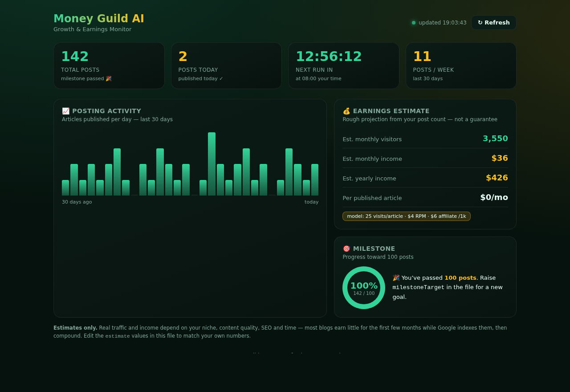570x392 pixels.
Task: Click the '30 days ago' axis label
Action: pos(77,202)
